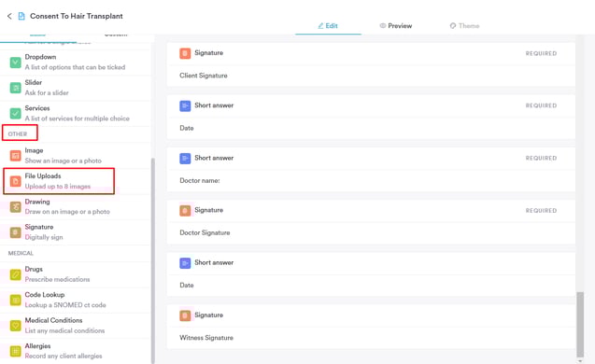The width and height of the screenshot is (595, 364).
Task: Add a Dropdown field from the list
Action: [76, 63]
